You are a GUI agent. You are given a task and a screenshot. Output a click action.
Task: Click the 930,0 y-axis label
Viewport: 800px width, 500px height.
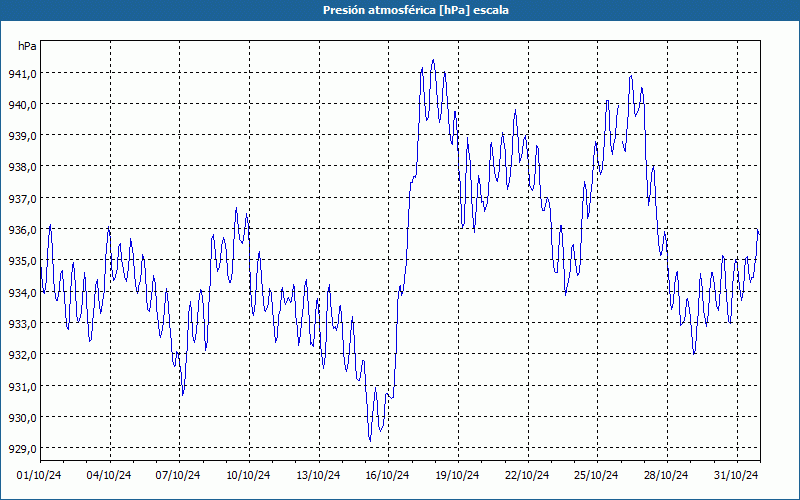click(x=22, y=418)
